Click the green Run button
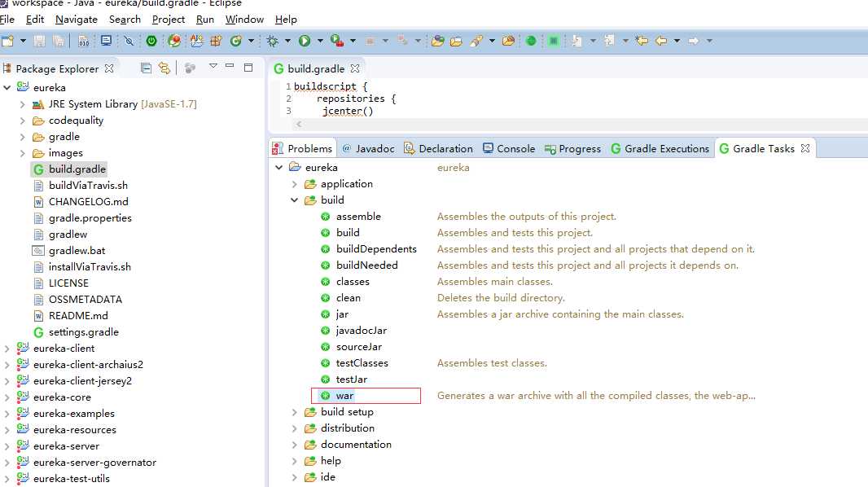The width and height of the screenshot is (868, 487). pos(305,41)
